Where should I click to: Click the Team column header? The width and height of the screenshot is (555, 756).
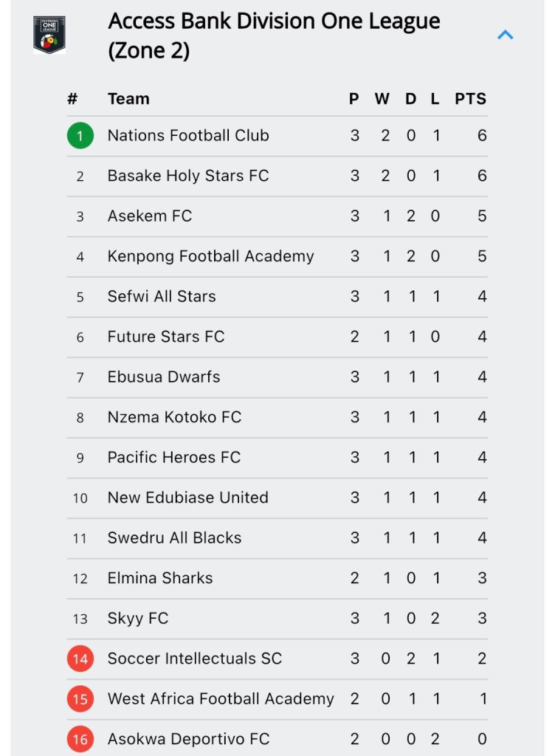(128, 99)
